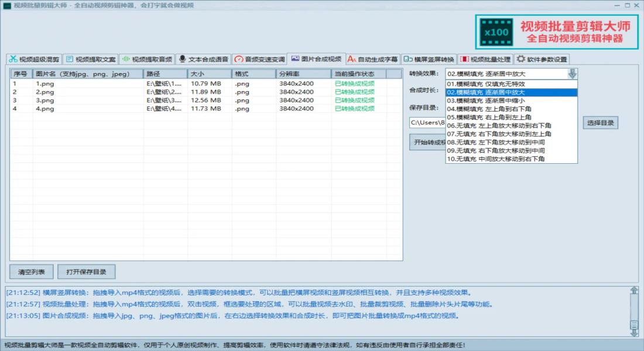The height and width of the screenshot is (351, 644).
Task: Click the film strip icon for 视频批量处理
Action: coord(464,59)
